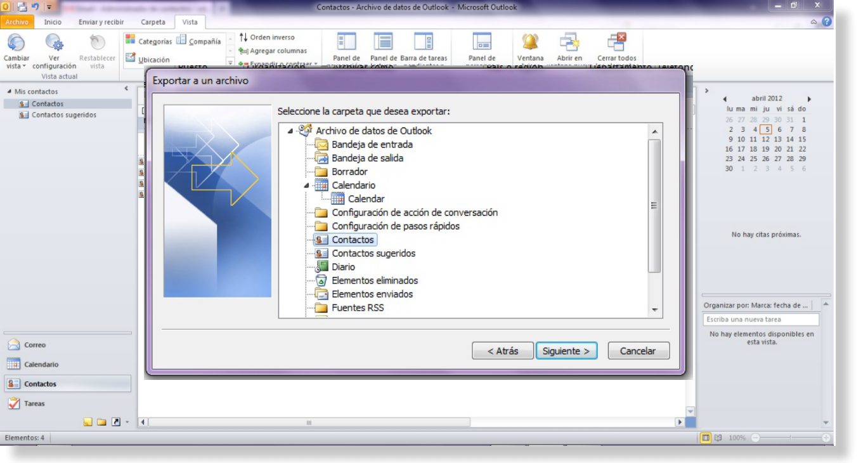The width and height of the screenshot is (868, 463).
Task: Go back with the Atrás button
Action: pos(502,351)
